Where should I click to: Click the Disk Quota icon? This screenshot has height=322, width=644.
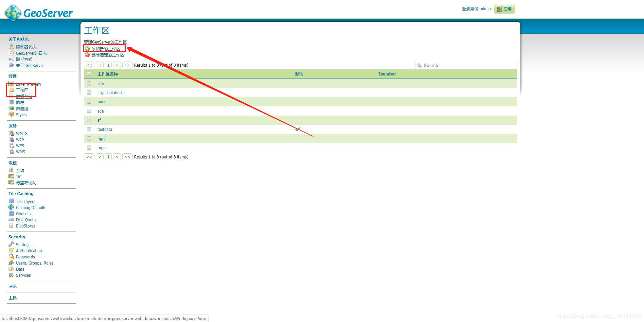tap(11, 220)
